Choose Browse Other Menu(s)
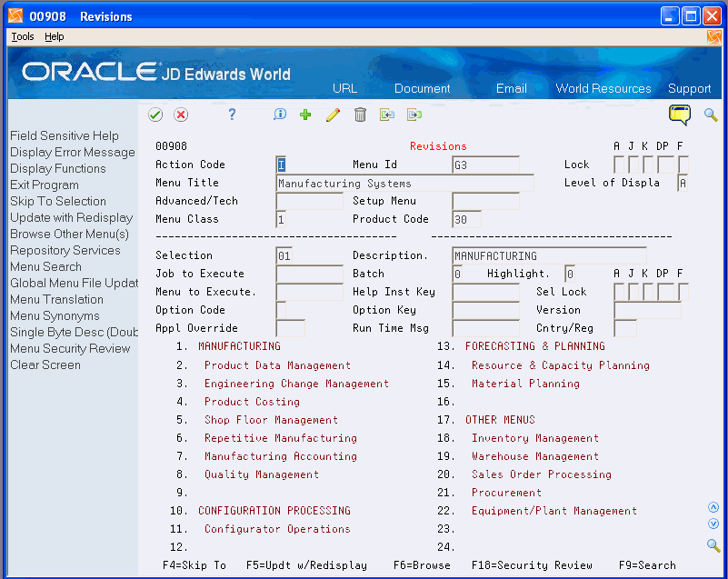This screenshot has height=579, width=728. pos(70,234)
